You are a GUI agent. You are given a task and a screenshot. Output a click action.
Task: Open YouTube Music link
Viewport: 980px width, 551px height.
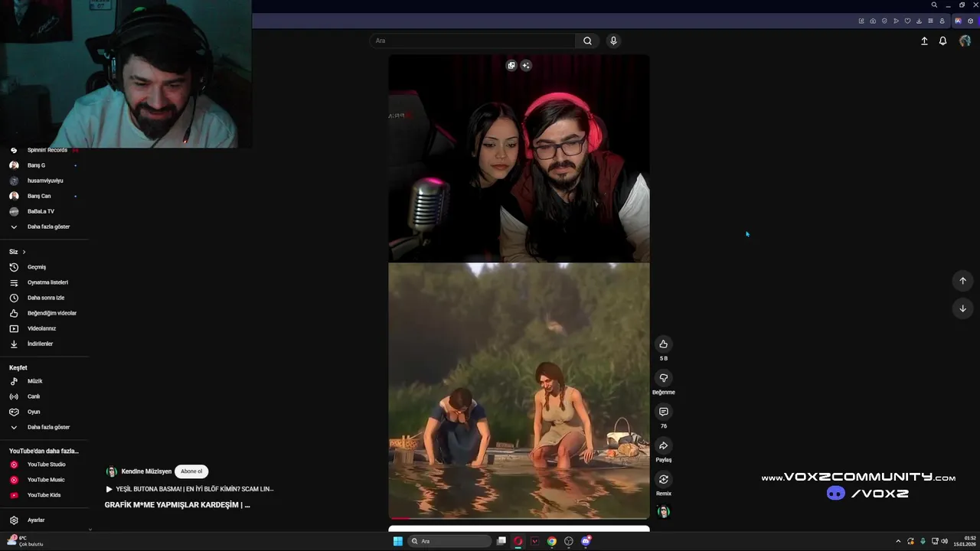[44, 480]
